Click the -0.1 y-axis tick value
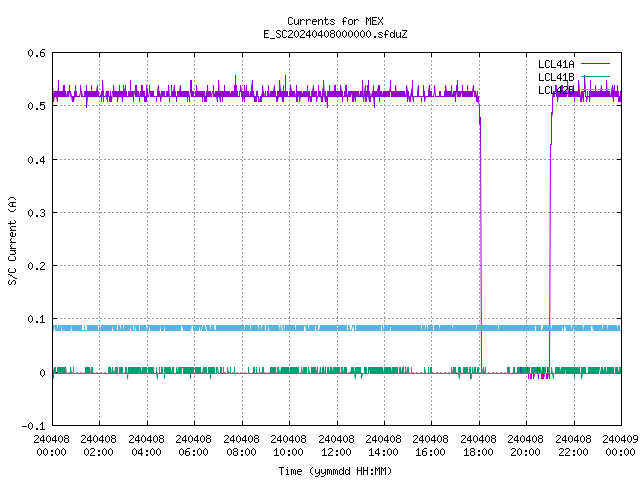 [33, 426]
